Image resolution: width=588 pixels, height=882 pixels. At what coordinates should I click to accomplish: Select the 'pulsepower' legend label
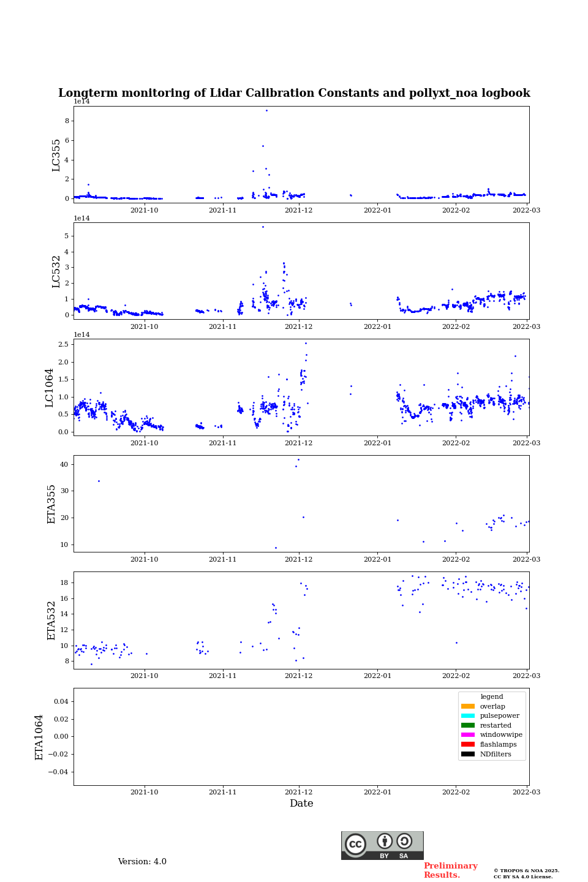tap(500, 715)
